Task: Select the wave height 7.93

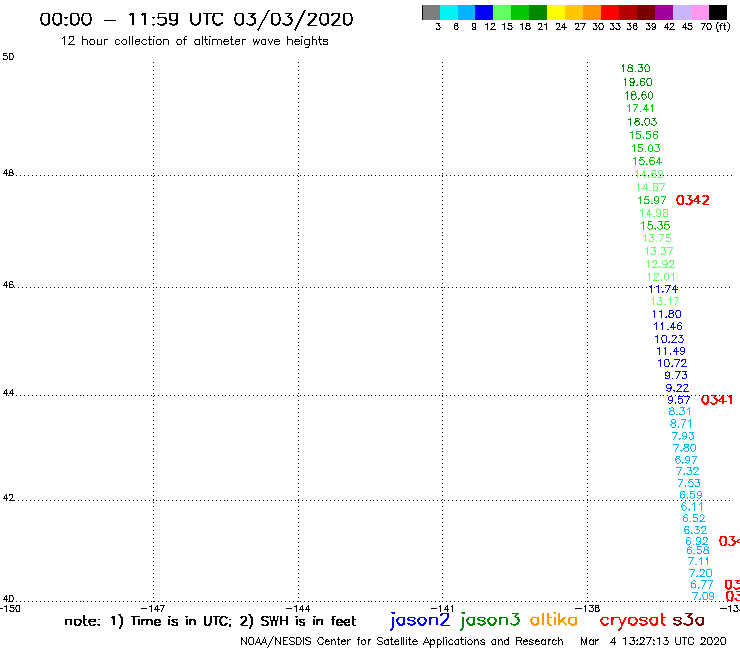Action: pyautogui.click(x=683, y=436)
